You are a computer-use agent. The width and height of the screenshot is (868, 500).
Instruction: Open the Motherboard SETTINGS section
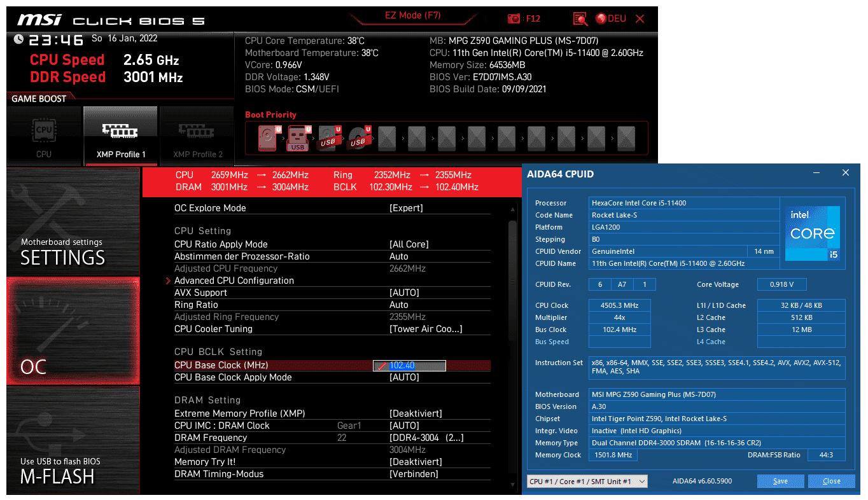click(x=73, y=222)
